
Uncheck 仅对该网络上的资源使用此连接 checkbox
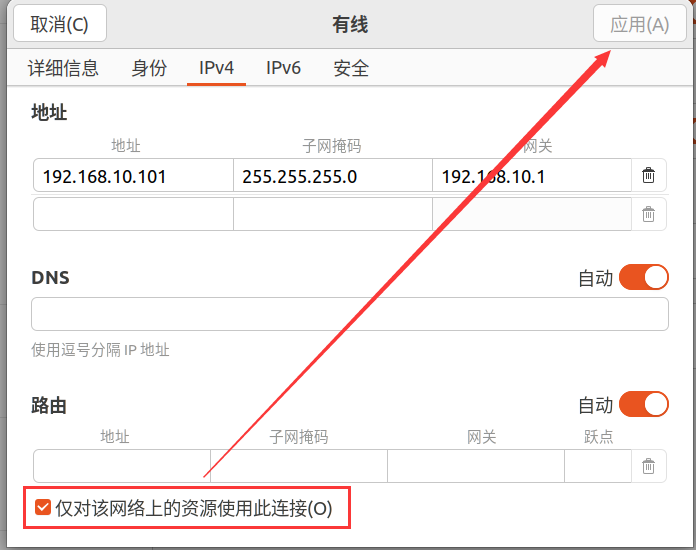pos(43,508)
